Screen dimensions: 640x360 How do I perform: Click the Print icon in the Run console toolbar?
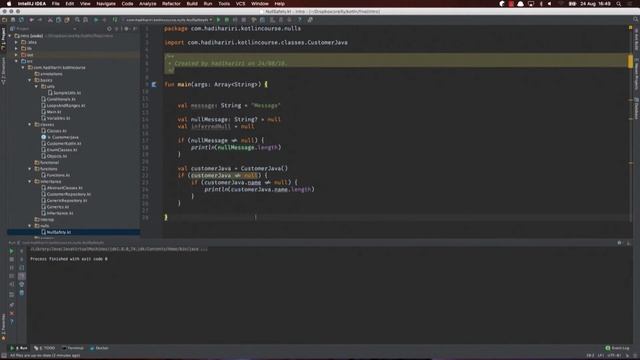(22, 284)
